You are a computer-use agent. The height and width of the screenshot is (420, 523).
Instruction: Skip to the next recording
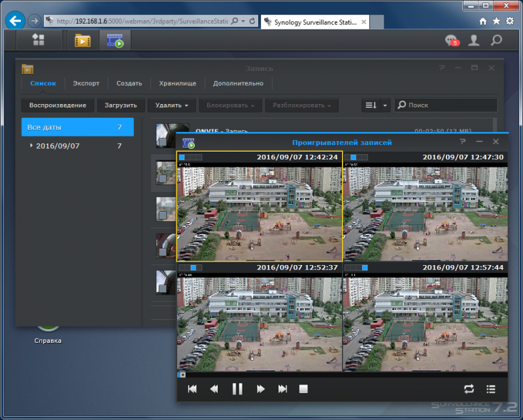click(282, 389)
